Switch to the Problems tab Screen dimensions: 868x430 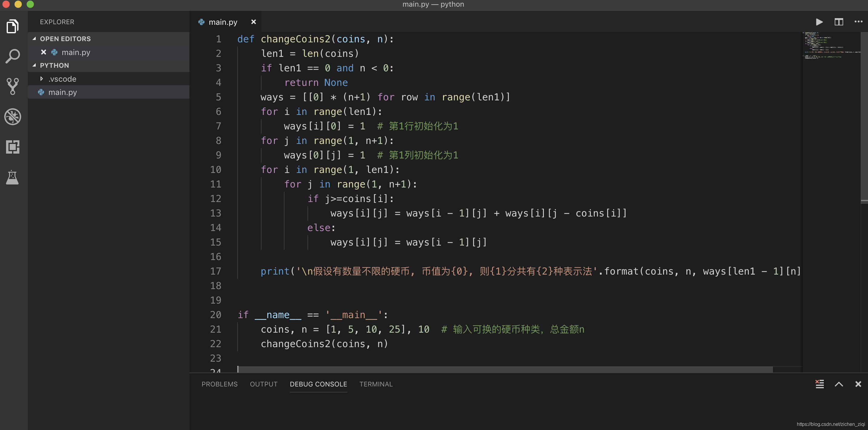click(219, 384)
